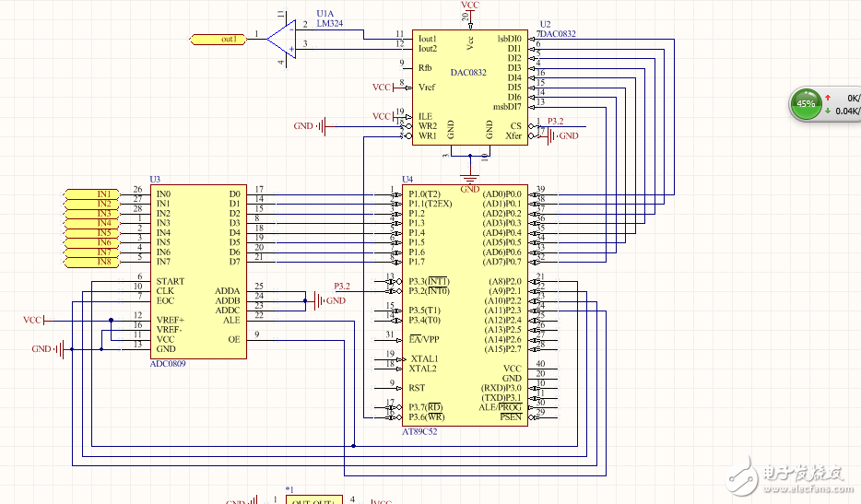Click the EA/VPP pin name
861x504 pixels.
(424, 339)
